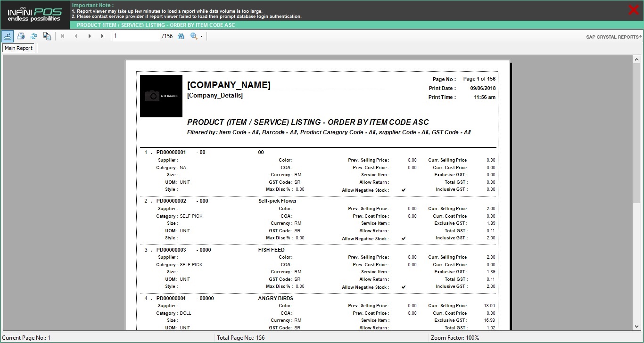Click the print date 09/06/2018
This screenshot has width=644, height=343.
[483, 88]
